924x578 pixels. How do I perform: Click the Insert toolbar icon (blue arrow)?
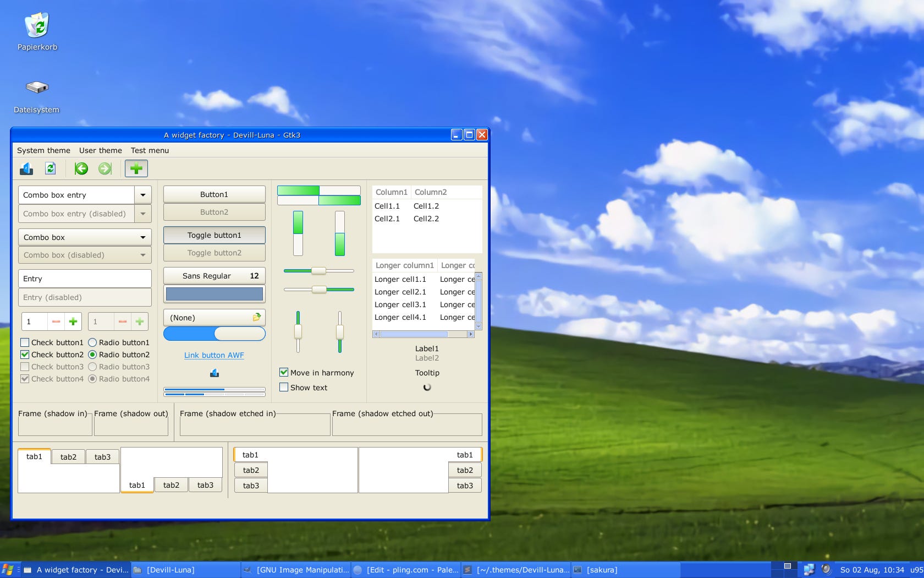pyautogui.click(x=26, y=168)
